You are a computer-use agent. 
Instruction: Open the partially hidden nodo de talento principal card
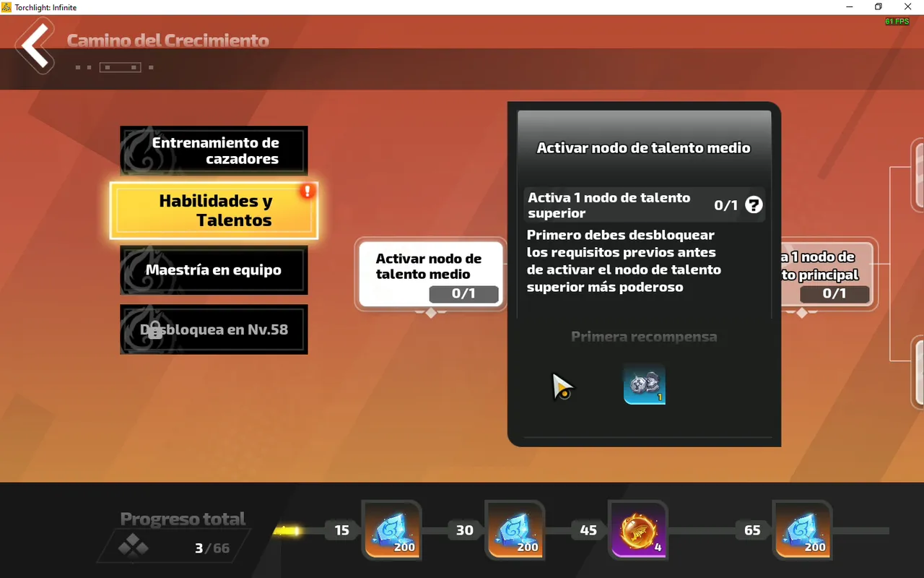point(829,275)
